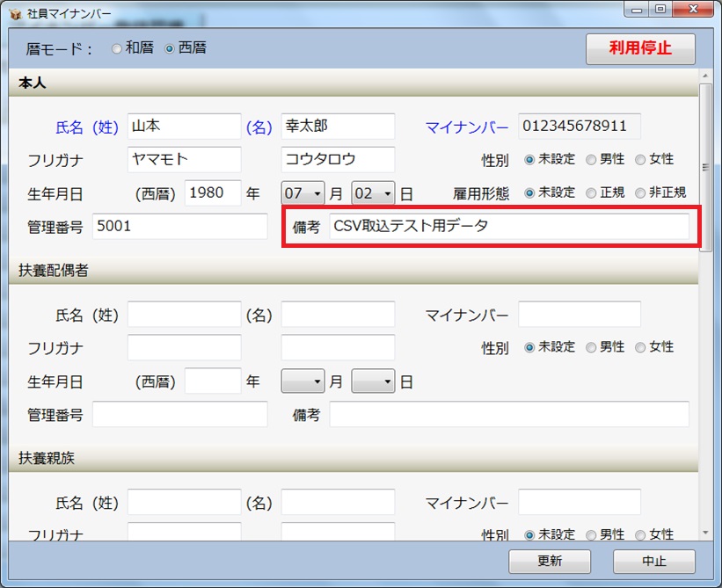The width and height of the screenshot is (722, 588).
Task: Click the scrollbar down arrow
Action: click(x=705, y=533)
